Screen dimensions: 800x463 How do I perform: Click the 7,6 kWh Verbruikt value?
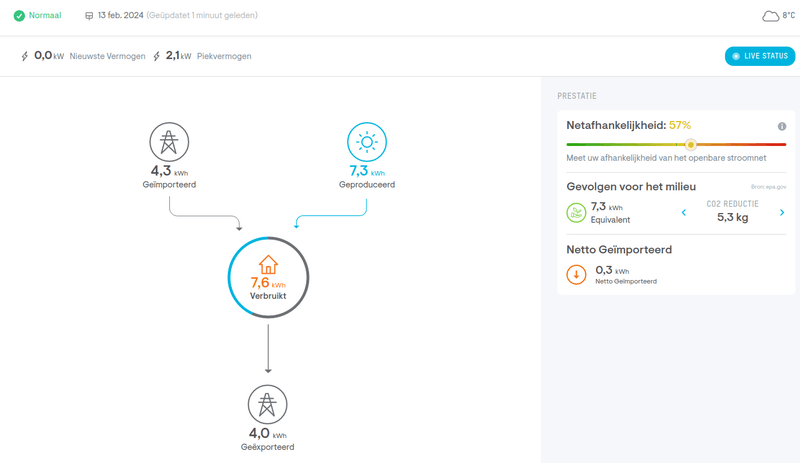(268, 283)
